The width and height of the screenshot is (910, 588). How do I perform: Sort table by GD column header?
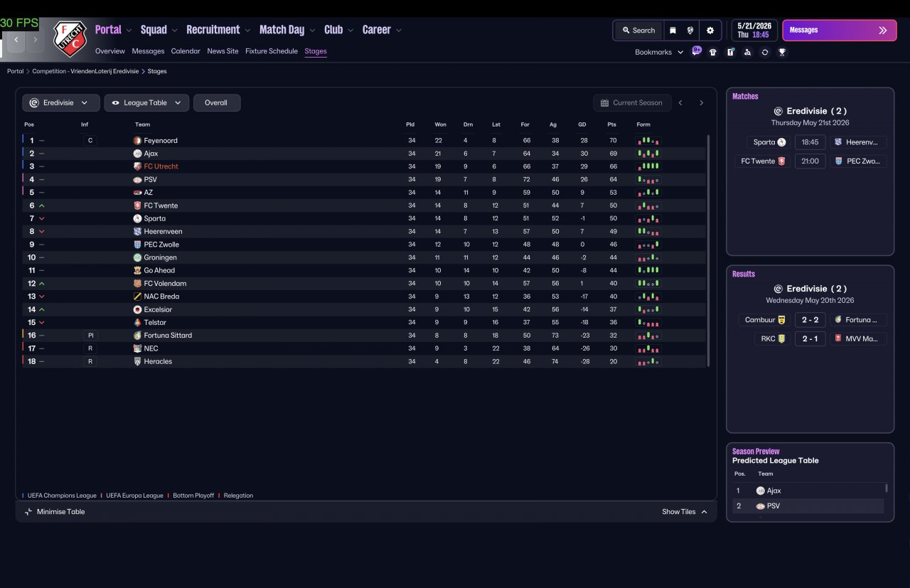pos(582,124)
